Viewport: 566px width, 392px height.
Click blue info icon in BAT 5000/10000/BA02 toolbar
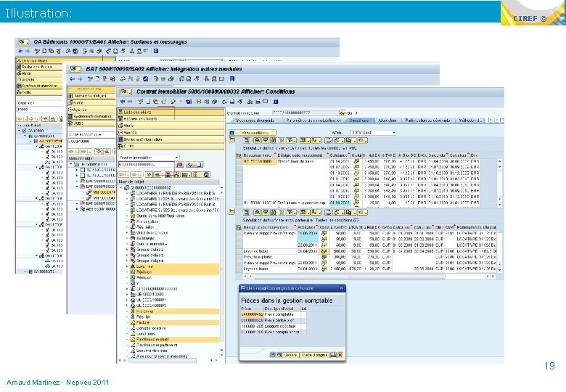click(x=232, y=78)
